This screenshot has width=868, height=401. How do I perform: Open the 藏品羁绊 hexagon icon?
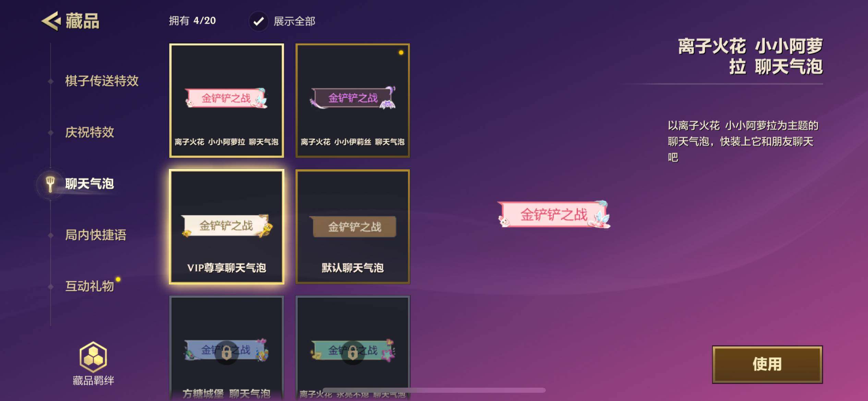[x=93, y=357]
